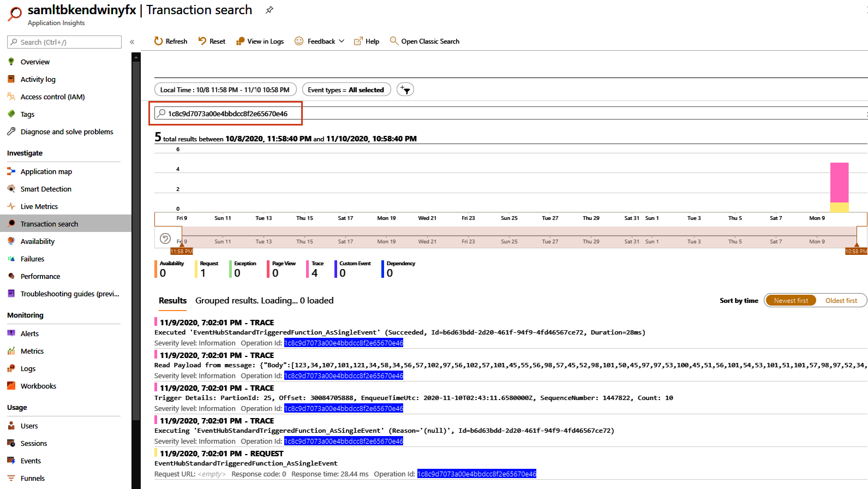Toggle the Exception event type
This screenshot has height=489, width=868.
pos(243,269)
